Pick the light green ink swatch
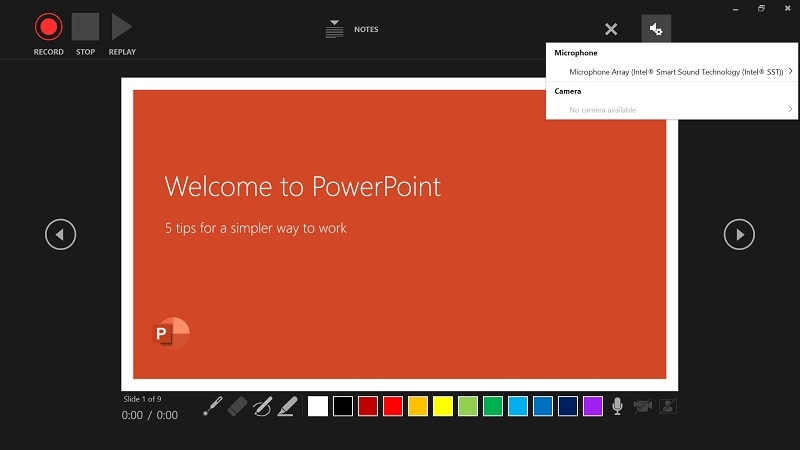This screenshot has width=800, height=450. [467, 406]
